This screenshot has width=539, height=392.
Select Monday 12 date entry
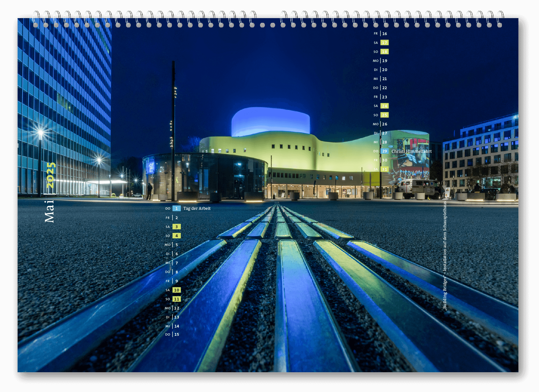pyautogui.click(x=177, y=308)
